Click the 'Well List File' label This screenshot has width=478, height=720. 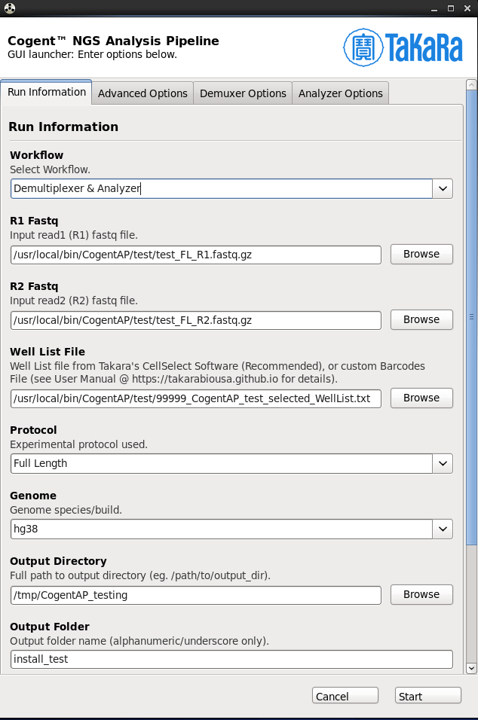47,352
